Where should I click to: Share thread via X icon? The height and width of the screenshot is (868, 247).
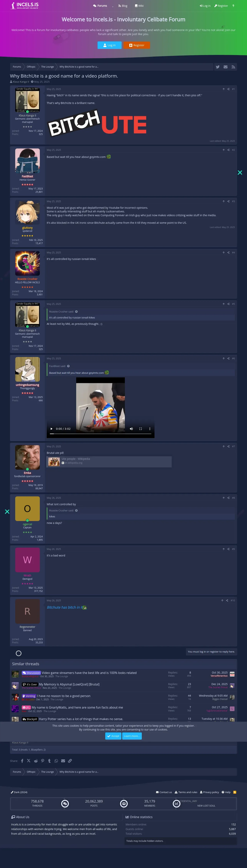point(29,761)
